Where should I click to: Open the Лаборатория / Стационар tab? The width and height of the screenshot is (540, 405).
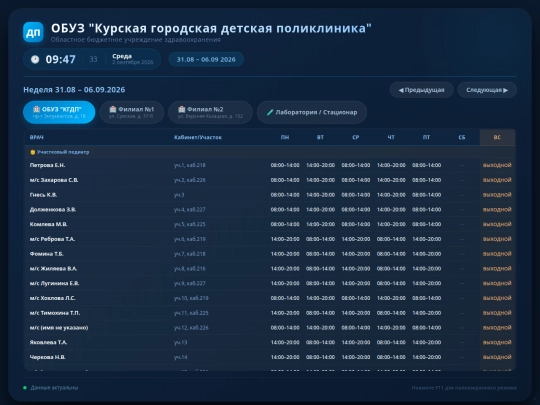[x=312, y=112]
